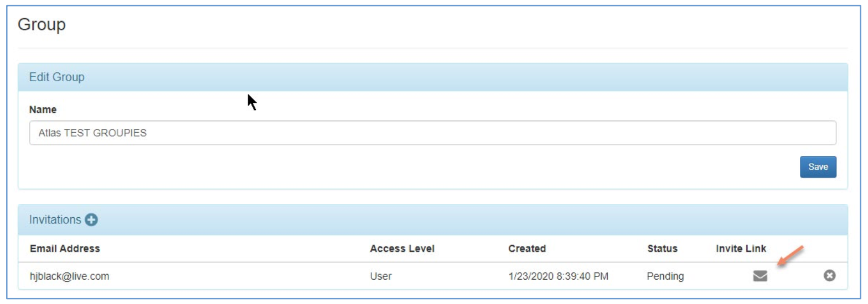Select the Invite Link column header
This screenshot has height=304, width=868.
pyautogui.click(x=741, y=249)
